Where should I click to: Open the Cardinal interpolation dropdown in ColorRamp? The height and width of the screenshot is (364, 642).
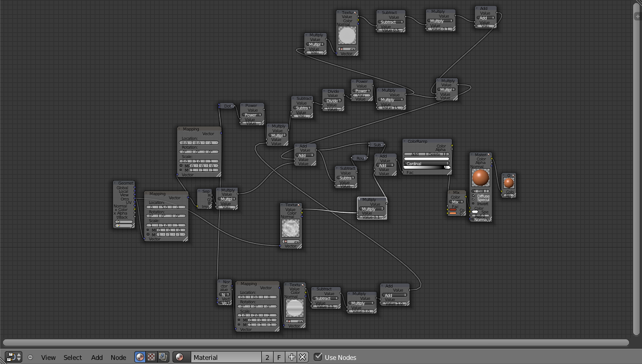pyautogui.click(x=427, y=163)
